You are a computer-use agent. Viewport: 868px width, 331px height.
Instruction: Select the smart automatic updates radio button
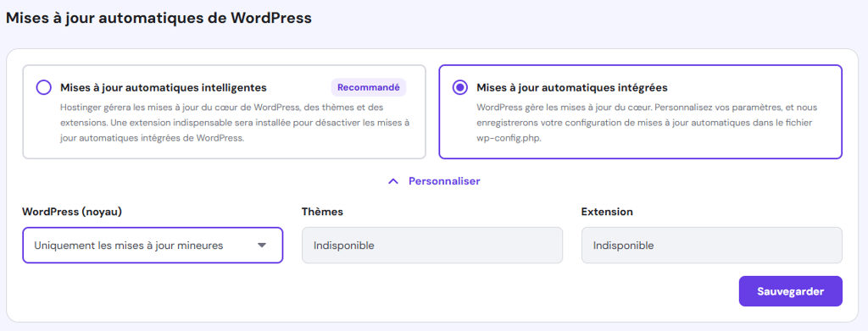coord(44,88)
